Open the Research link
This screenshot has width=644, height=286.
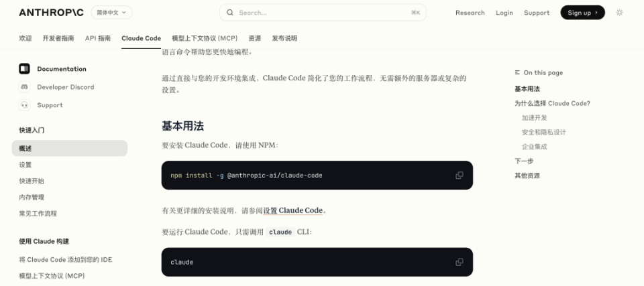(x=470, y=13)
